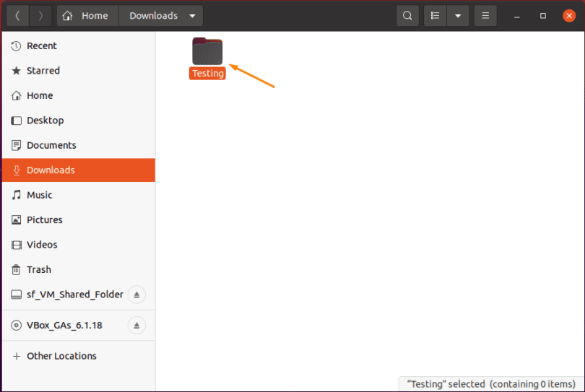Click the status bar "Testing" selected text

point(491,384)
